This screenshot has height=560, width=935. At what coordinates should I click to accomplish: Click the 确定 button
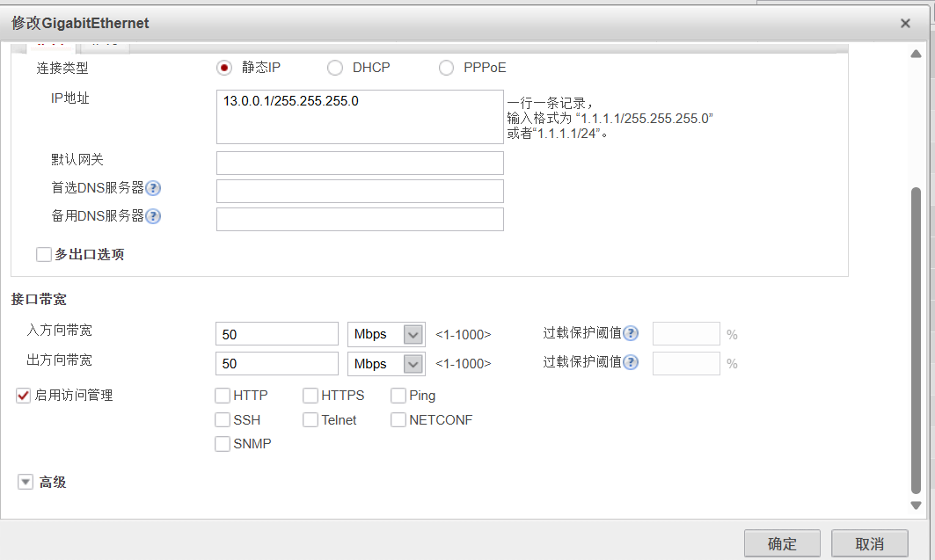coord(782,544)
